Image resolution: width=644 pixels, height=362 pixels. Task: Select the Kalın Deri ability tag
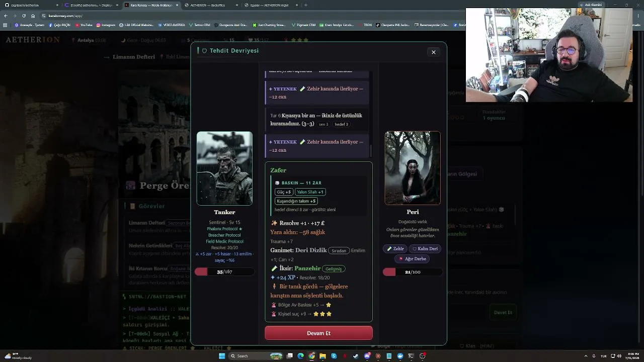click(x=425, y=248)
